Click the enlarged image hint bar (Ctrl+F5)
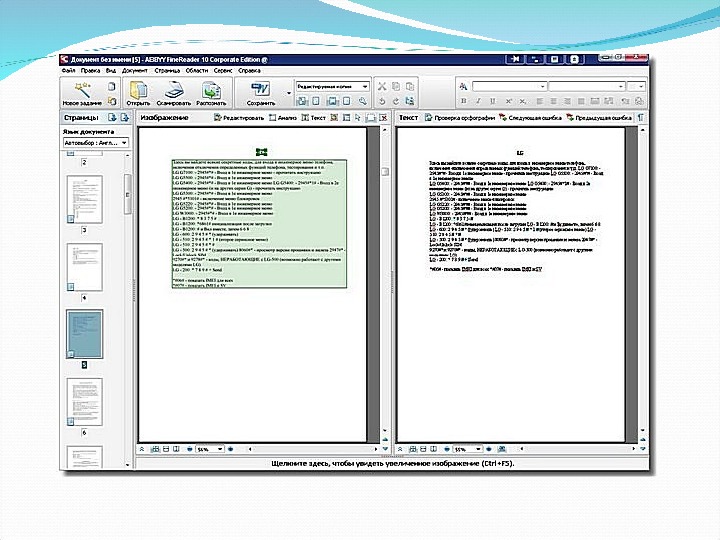Screen dimensions: 720x540 [x=393, y=464]
